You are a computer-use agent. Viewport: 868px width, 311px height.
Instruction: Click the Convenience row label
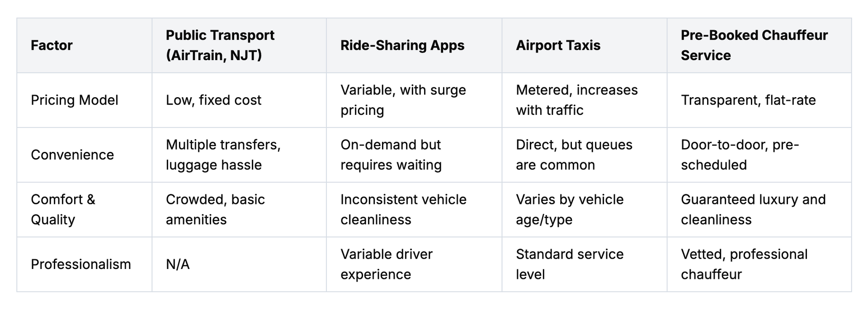click(84, 155)
